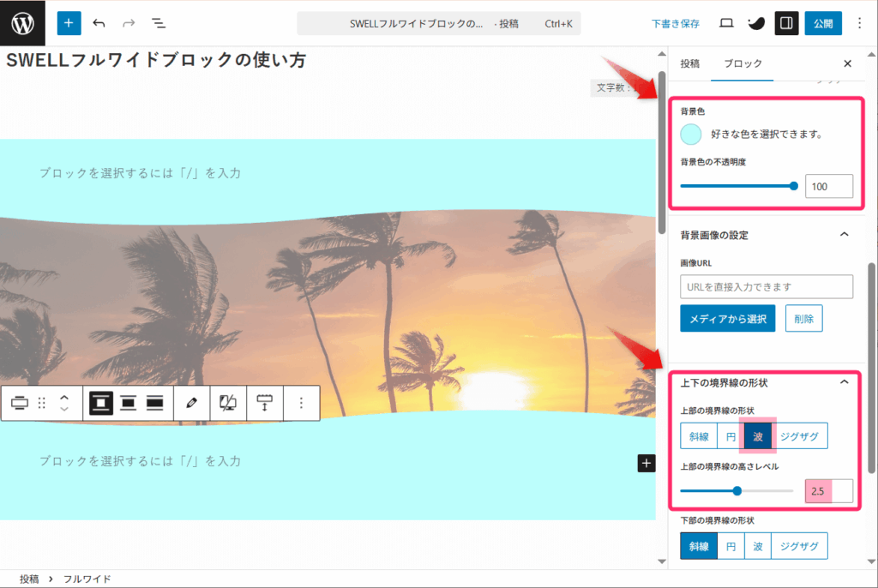Click the upper empty paragraph placeholder
878x588 pixels.
tap(140, 173)
